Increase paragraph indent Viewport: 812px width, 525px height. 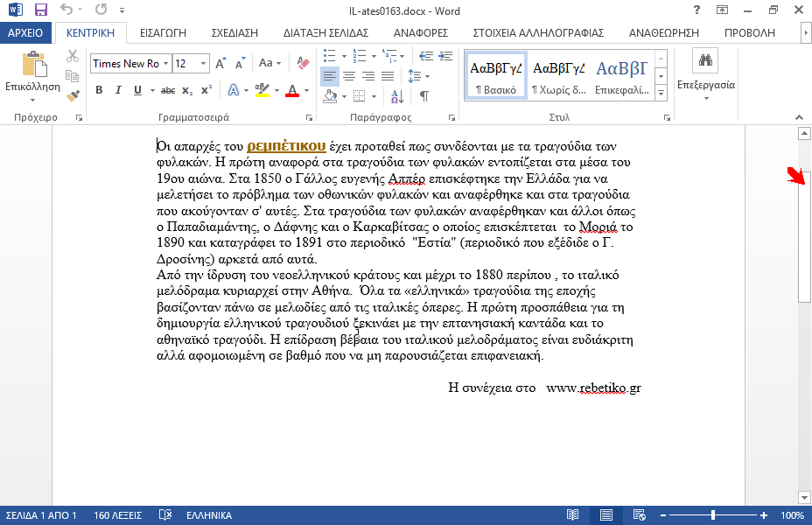point(445,56)
